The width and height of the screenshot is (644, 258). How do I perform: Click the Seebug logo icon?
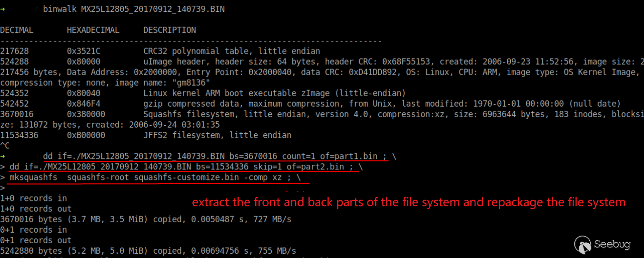pyautogui.click(x=583, y=245)
